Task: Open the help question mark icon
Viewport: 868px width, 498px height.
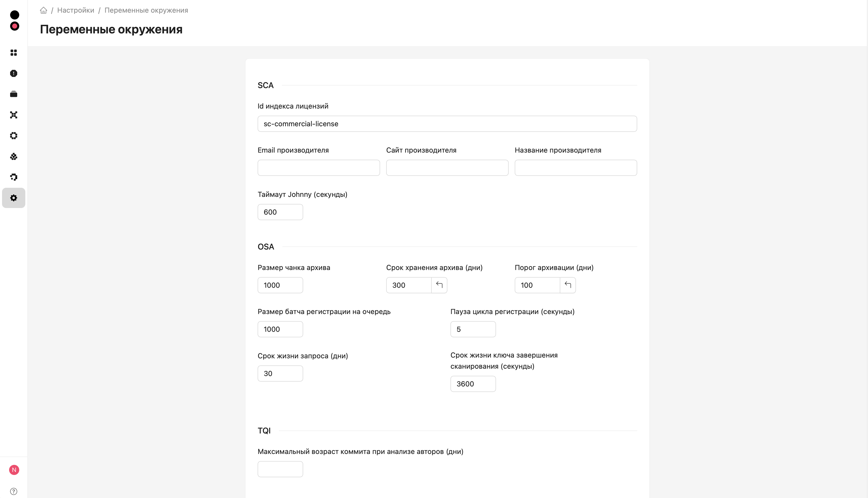Action: click(x=14, y=491)
